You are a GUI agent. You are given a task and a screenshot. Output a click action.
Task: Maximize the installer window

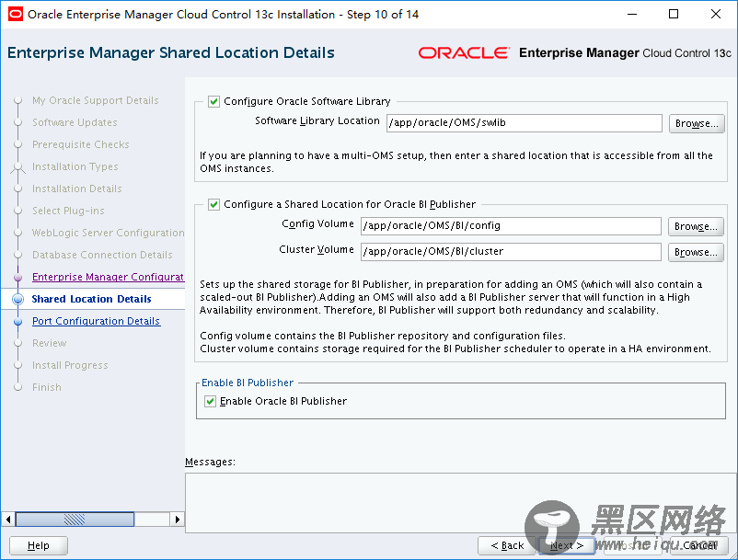(674, 14)
